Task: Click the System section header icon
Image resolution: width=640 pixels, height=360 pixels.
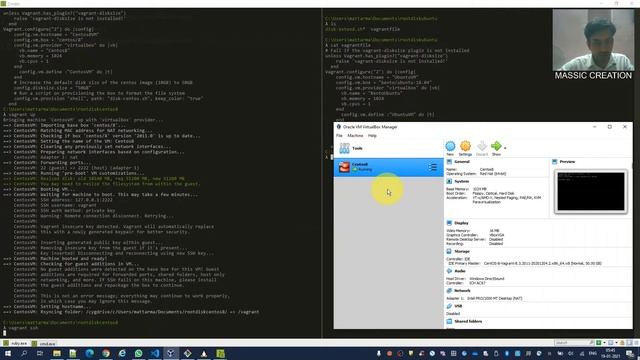Action: coord(449,181)
